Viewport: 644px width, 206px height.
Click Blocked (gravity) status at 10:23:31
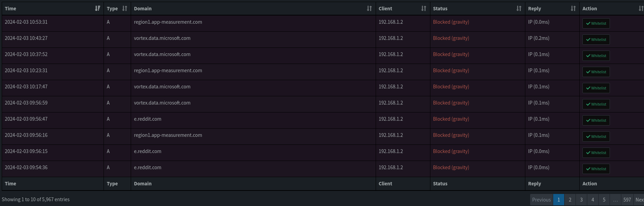[x=451, y=71]
